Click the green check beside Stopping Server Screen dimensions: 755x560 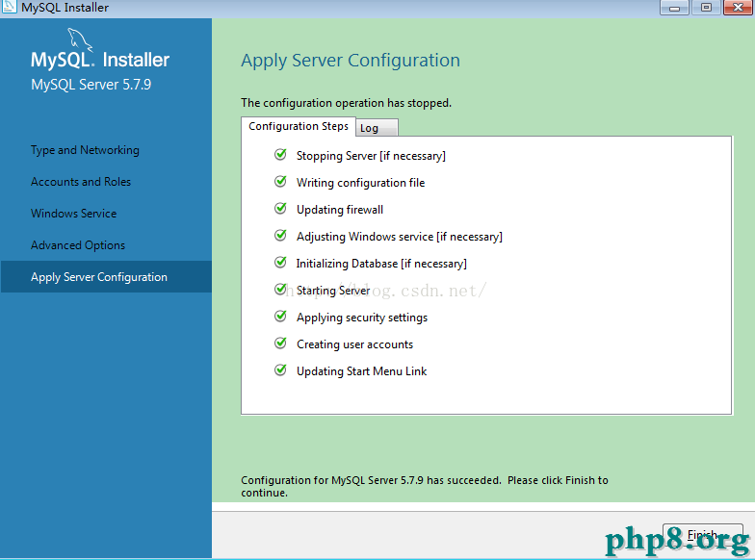(x=280, y=155)
